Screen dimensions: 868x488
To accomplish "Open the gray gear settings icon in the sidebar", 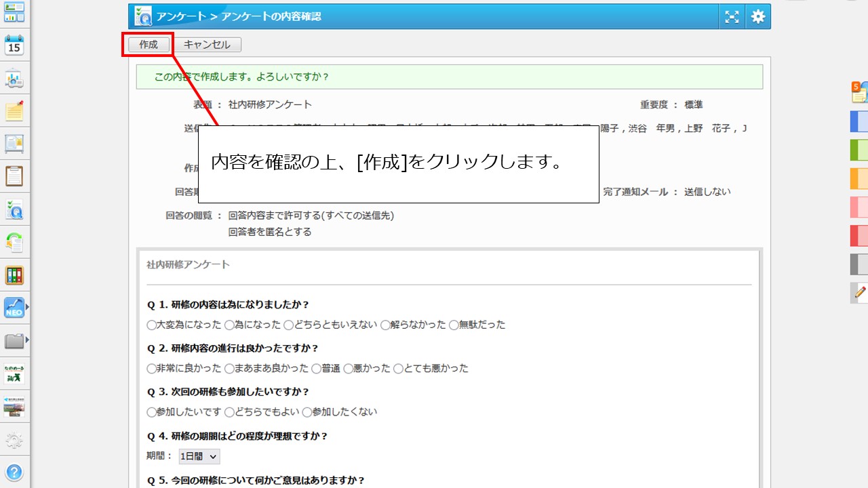I will (x=14, y=440).
